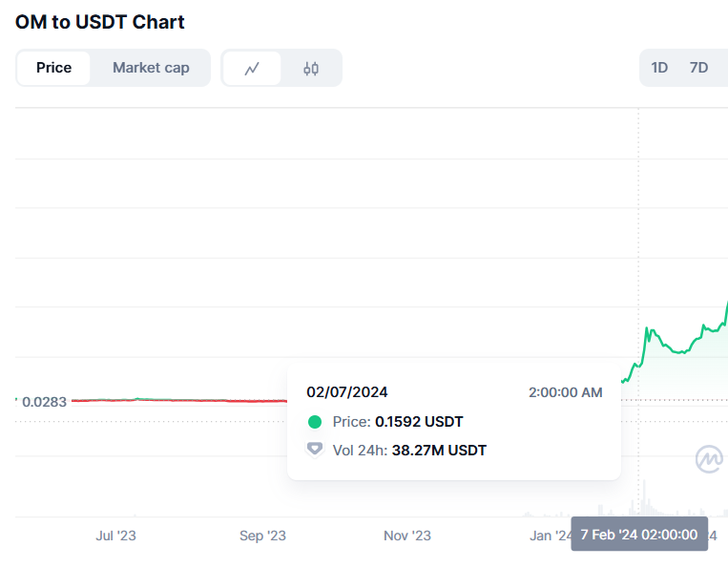Image resolution: width=728 pixels, height=568 pixels.
Task: Click the green price line peak
Action: [647, 328]
